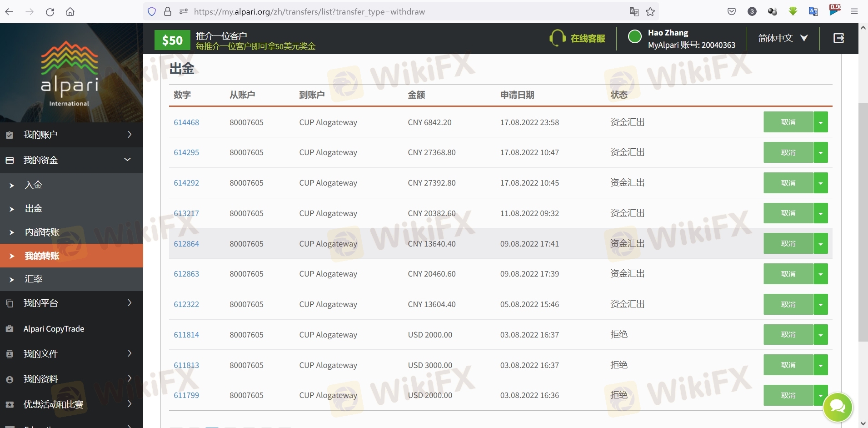This screenshot has height=428, width=868.
Task: Click the online support headset icon
Action: (557, 38)
